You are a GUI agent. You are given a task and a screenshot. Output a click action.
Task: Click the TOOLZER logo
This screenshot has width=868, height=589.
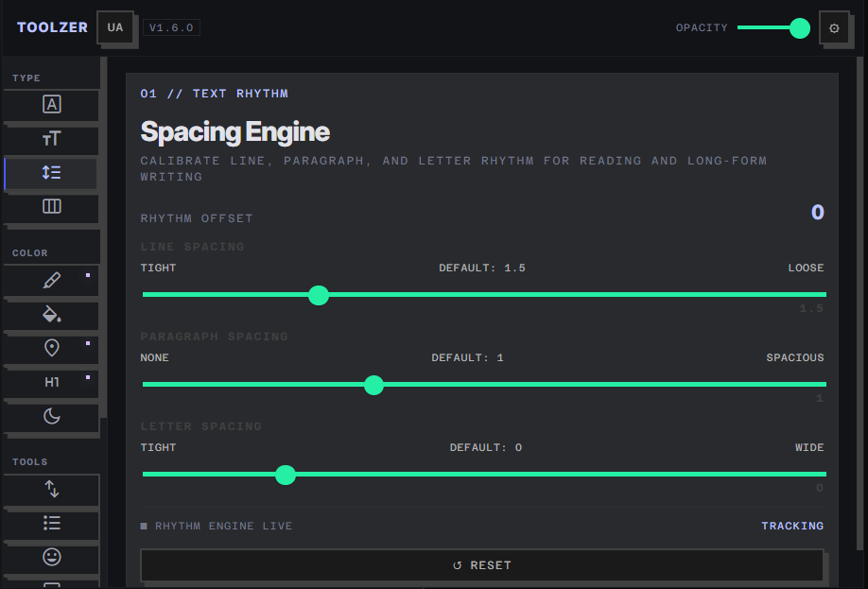[x=52, y=27]
